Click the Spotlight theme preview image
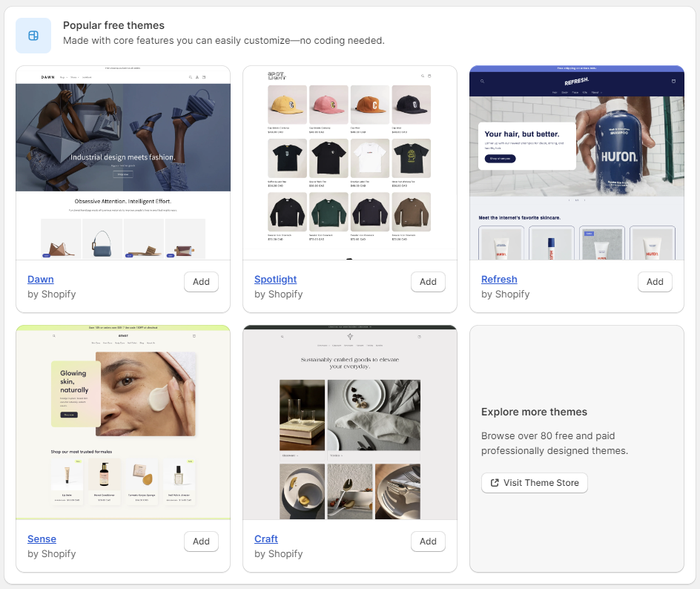Screen dimensions: 700x589 349,162
